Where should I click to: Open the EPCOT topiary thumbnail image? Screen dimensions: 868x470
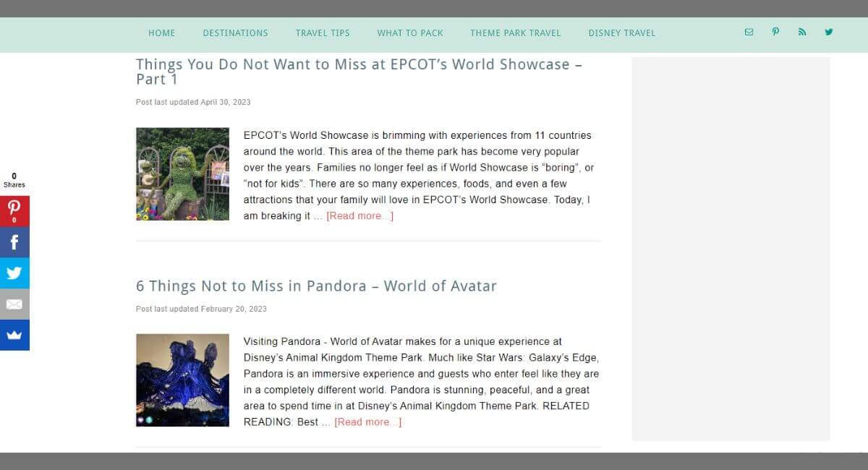pos(182,174)
